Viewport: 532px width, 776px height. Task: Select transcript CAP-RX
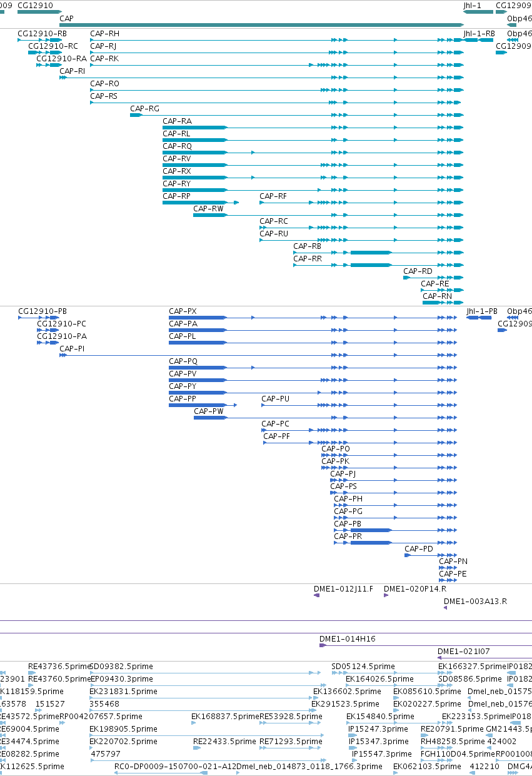point(313,178)
